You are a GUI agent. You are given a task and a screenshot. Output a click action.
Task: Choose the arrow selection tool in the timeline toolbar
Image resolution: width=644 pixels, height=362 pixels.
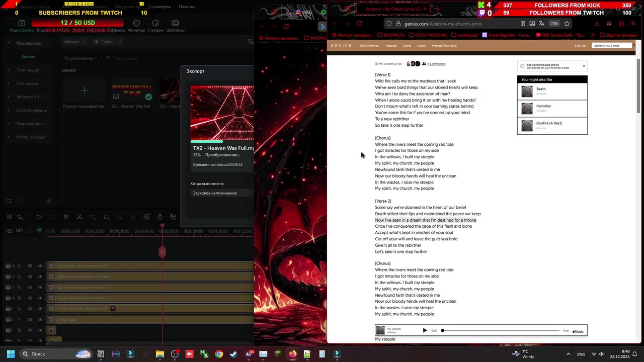(20, 217)
